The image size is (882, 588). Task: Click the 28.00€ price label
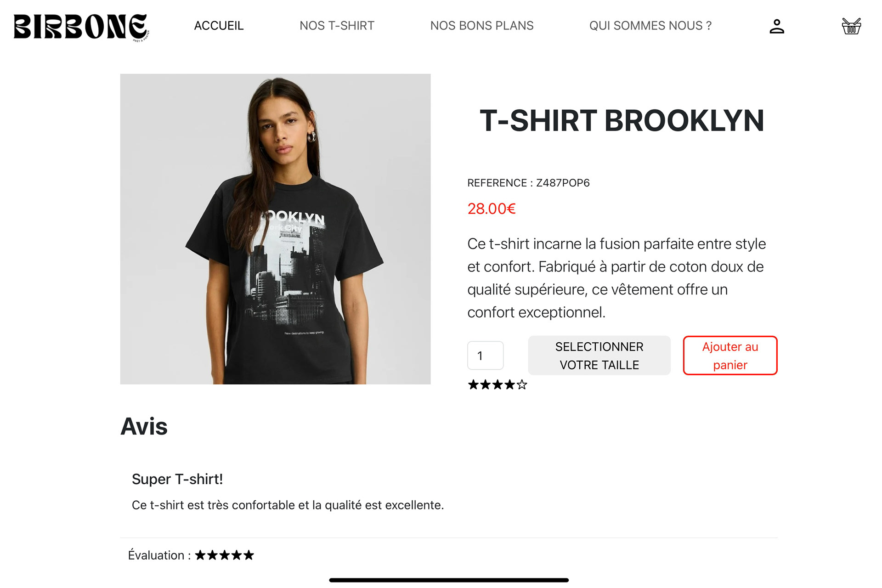pyautogui.click(x=492, y=209)
